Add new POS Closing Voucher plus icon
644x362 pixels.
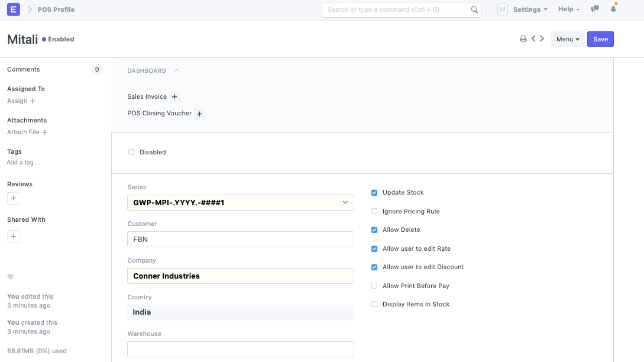pyautogui.click(x=199, y=114)
